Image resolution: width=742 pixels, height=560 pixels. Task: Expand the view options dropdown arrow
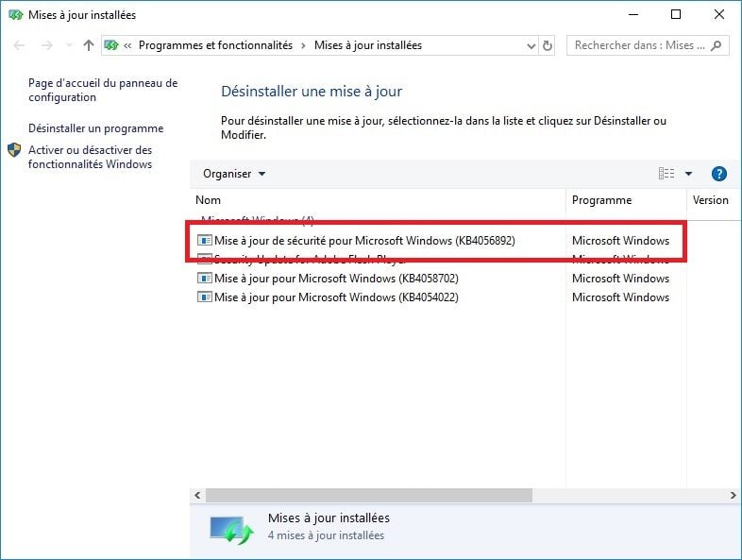coord(688,174)
